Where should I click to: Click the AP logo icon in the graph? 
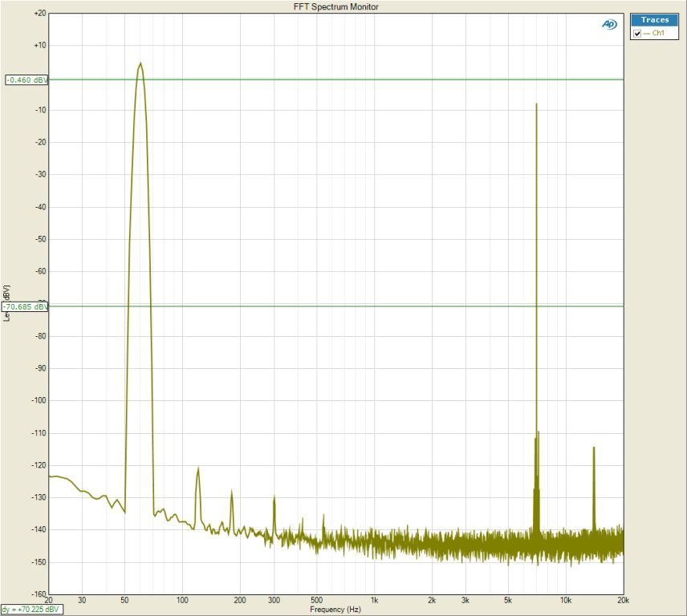tap(609, 25)
